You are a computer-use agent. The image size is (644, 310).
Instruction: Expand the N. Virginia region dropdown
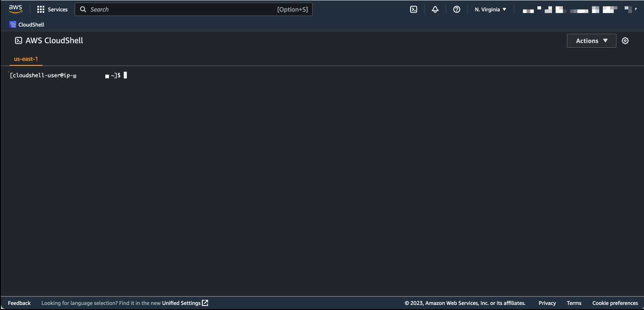click(491, 10)
